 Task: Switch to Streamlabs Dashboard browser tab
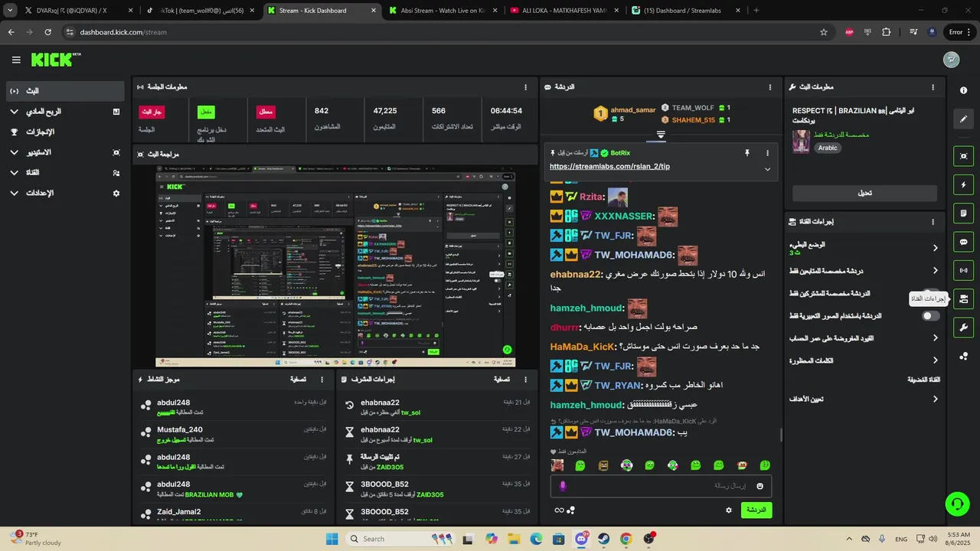click(685, 11)
